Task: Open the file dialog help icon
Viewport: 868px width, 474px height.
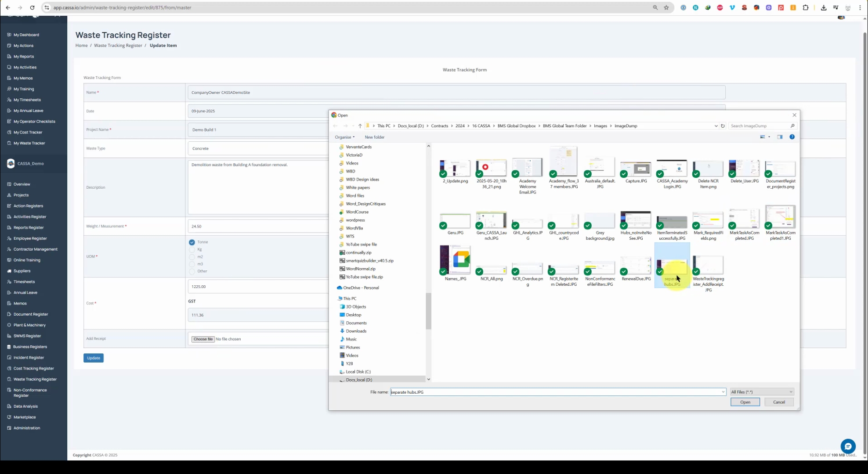Action: tap(792, 137)
